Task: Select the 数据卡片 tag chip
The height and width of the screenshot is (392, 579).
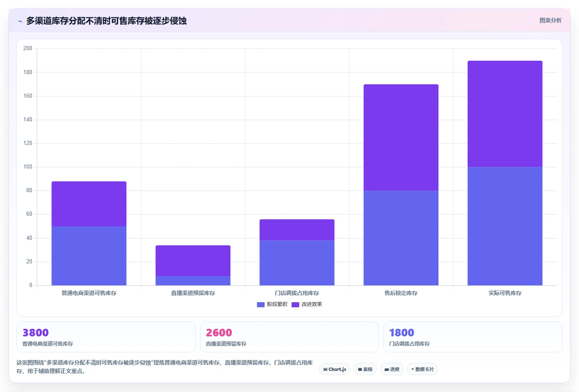Action: click(x=422, y=369)
